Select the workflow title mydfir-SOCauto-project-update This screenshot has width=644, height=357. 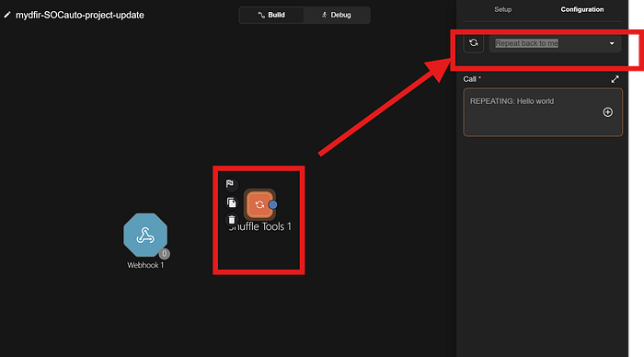click(80, 16)
